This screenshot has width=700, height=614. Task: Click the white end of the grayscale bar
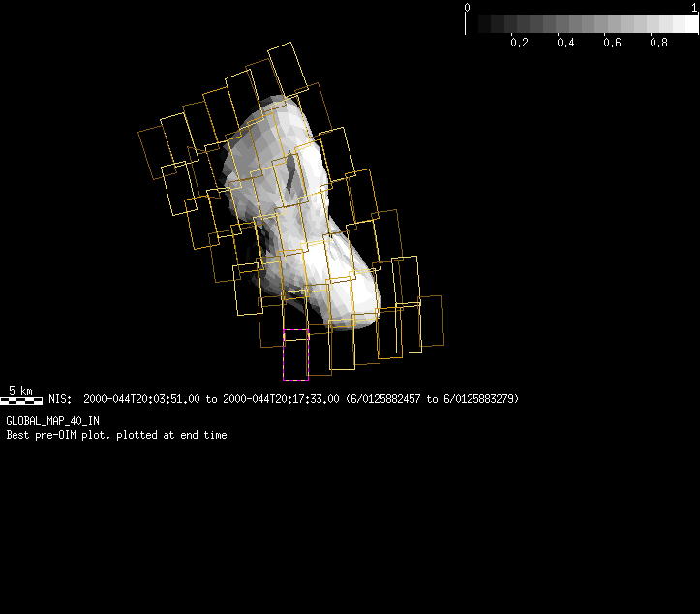687,24
